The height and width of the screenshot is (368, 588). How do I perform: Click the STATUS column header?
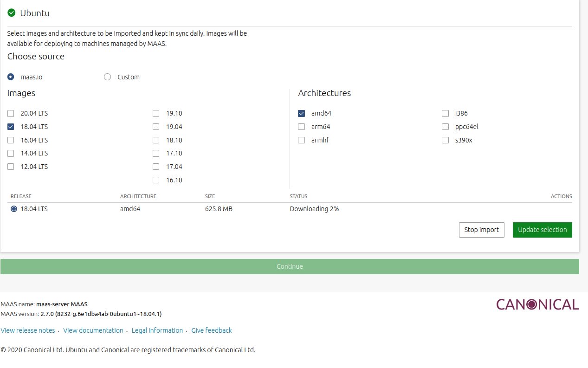[298, 196]
